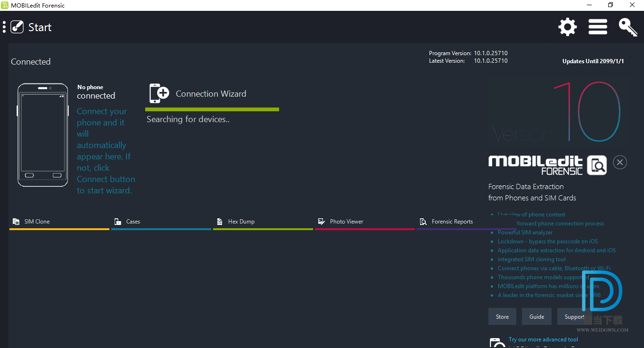The width and height of the screenshot is (644, 348).
Task: Click the Forensic Reports icon
Action: coord(423,222)
